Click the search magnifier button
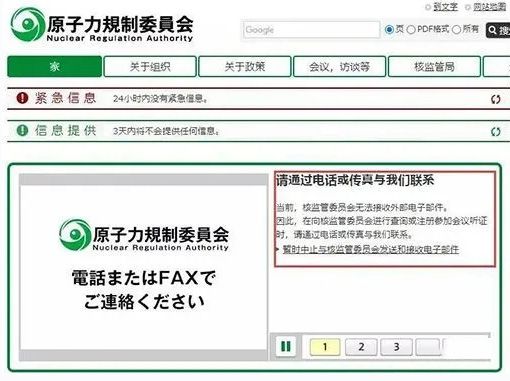 point(498,31)
